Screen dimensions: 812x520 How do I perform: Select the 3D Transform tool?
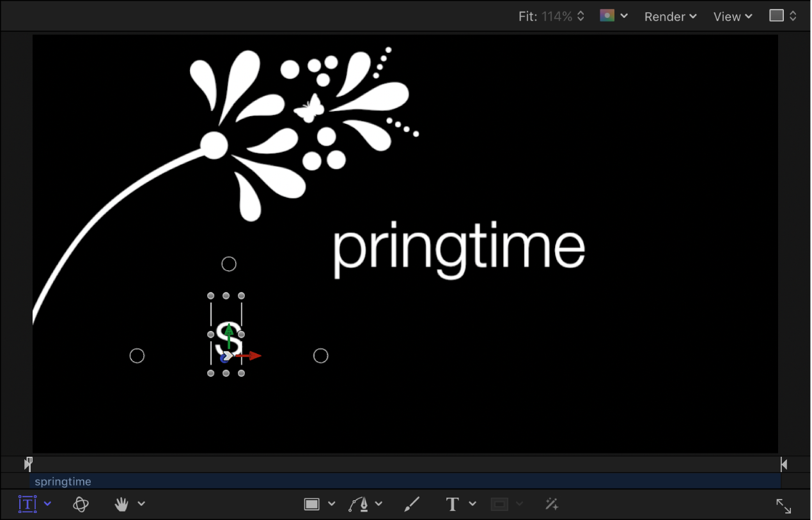[x=81, y=504]
